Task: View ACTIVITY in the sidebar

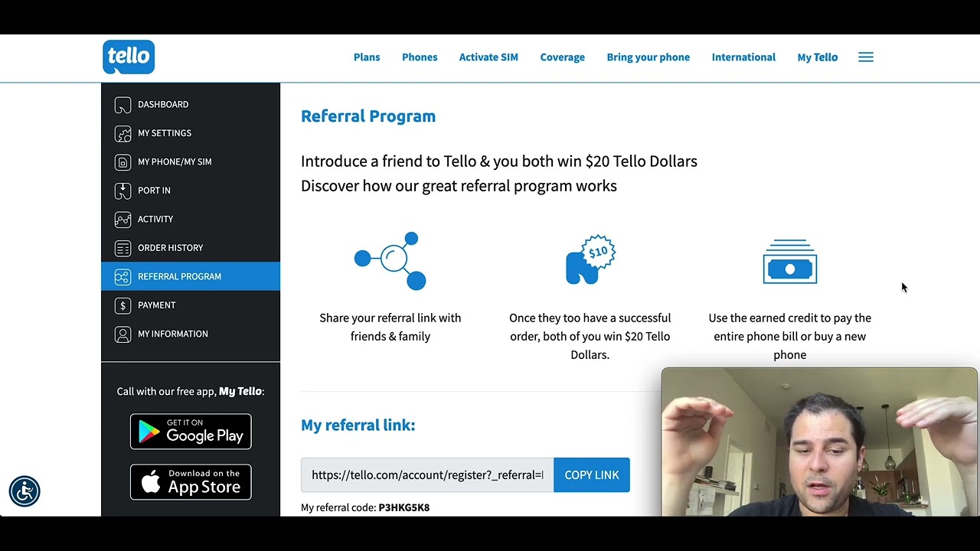Action: coord(191,220)
